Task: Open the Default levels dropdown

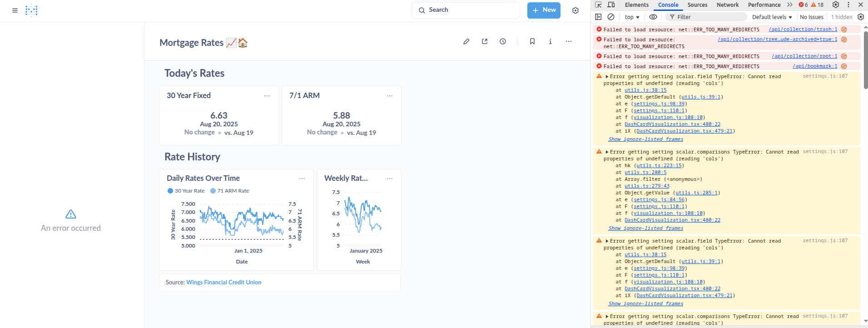Action: tap(772, 17)
